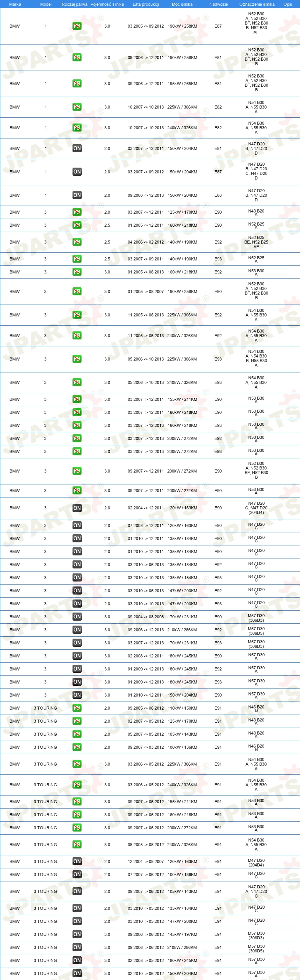Click petrol icon in BMW 1 E82 225kW/306KM row

[x=77, y=107]
